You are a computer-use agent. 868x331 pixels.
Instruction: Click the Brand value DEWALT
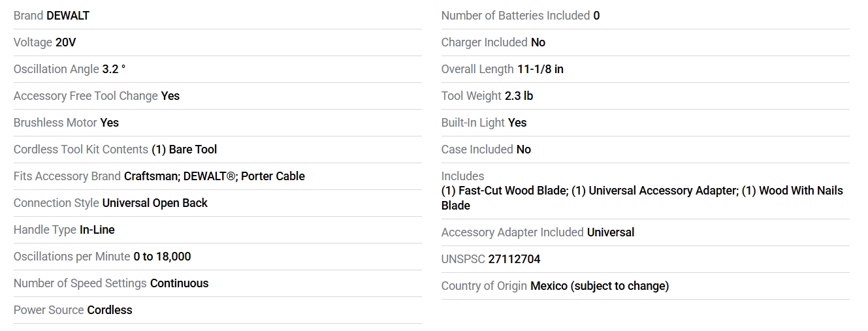(68, 16)
